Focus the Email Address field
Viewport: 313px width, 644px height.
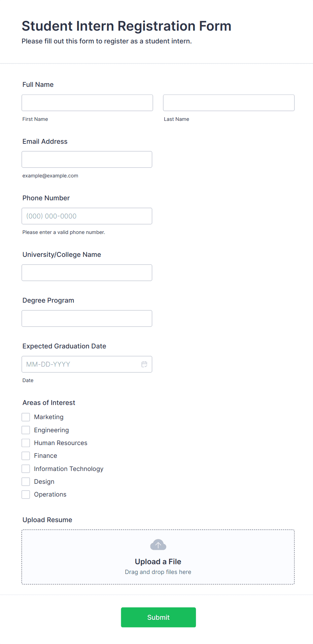pos(87,159)
